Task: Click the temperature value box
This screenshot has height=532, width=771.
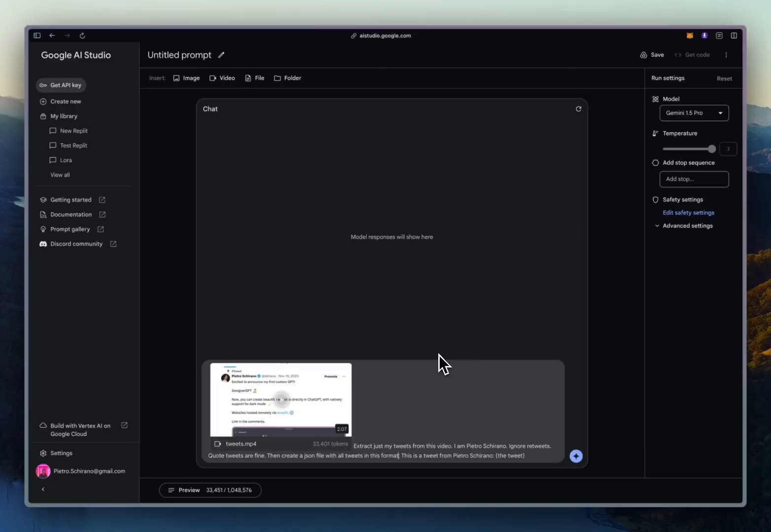Action: [728, 149]
